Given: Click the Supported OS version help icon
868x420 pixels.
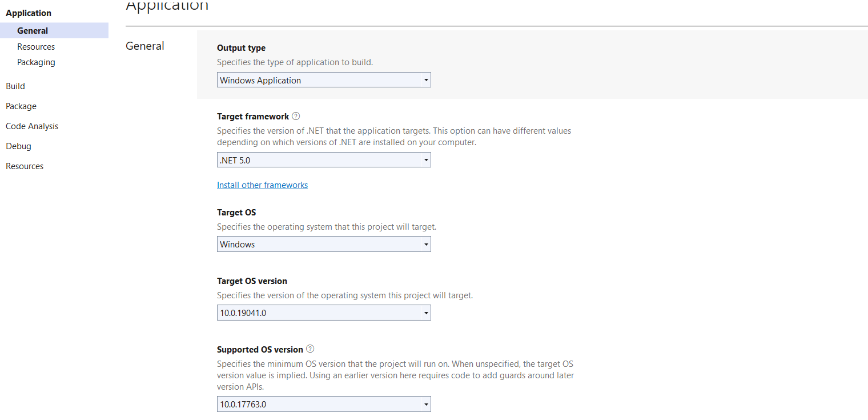Looking at the screenshot, I should coord(310,349).
